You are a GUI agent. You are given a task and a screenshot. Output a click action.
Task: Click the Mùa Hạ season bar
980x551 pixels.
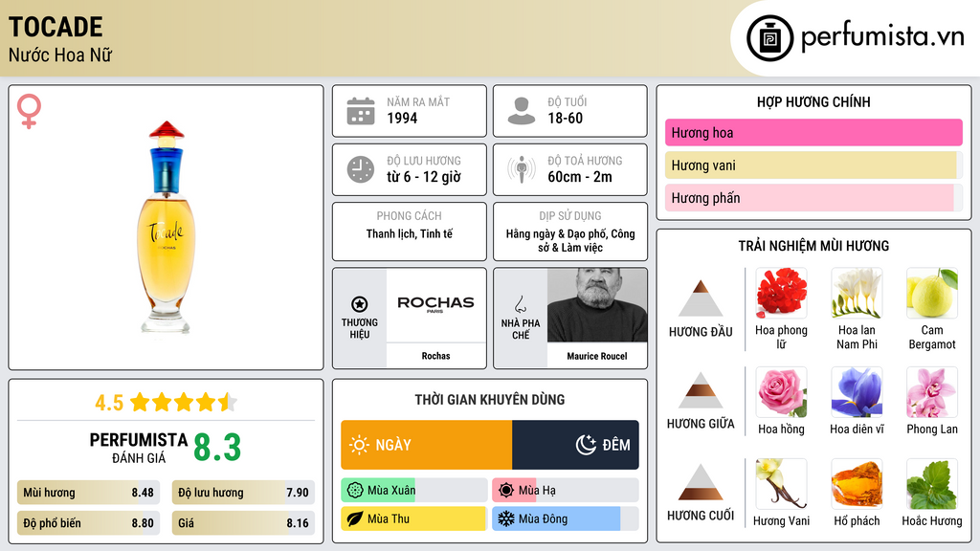pos(566,491)
